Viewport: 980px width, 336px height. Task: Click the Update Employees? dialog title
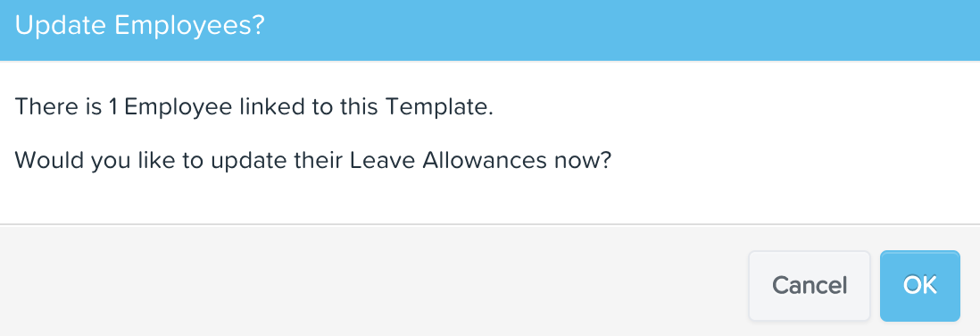tap(139, 26)
